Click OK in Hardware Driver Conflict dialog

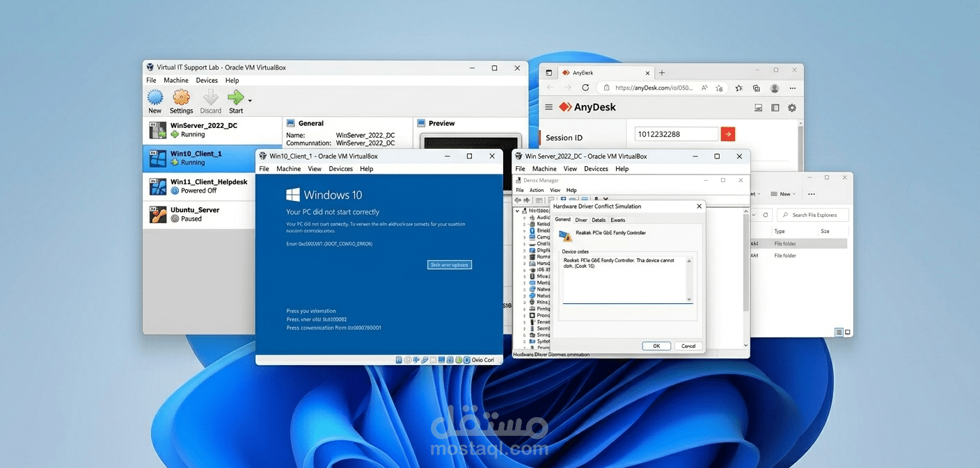point(656,346)
